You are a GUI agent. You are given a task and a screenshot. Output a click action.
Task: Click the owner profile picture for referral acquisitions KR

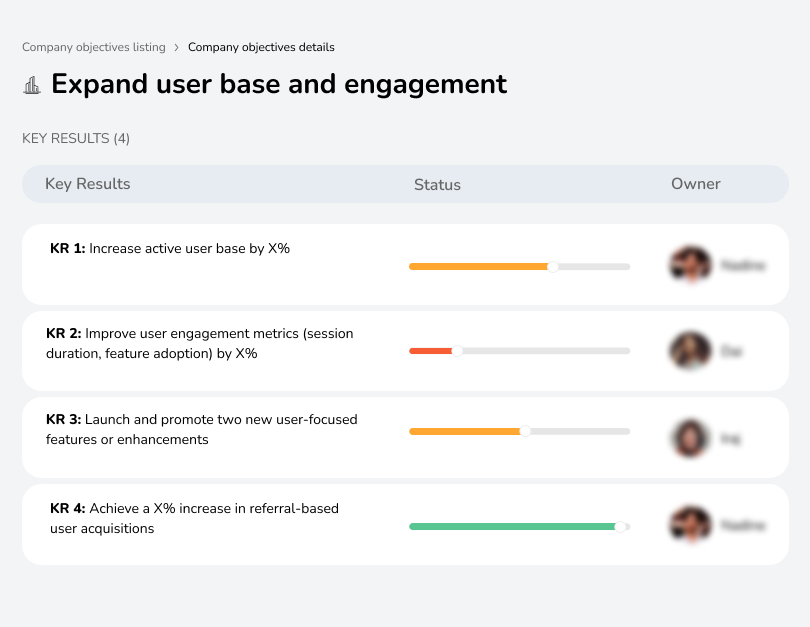(x=690, y=524)
